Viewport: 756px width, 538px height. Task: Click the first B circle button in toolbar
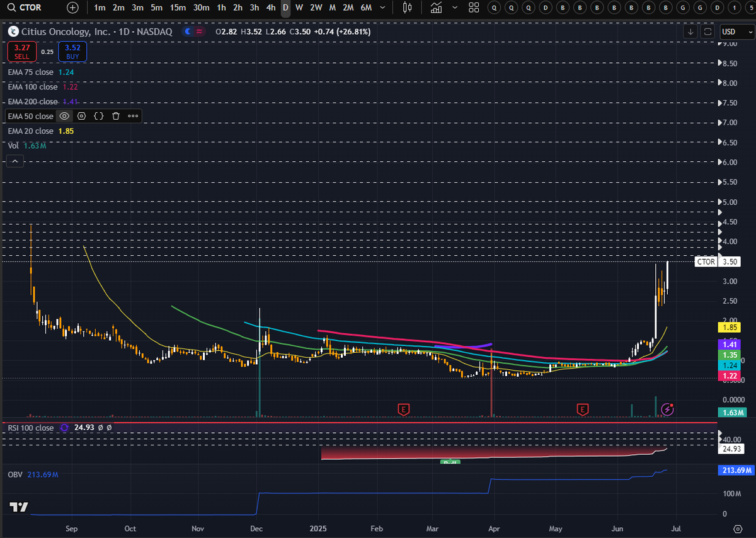tap(563, 8)
